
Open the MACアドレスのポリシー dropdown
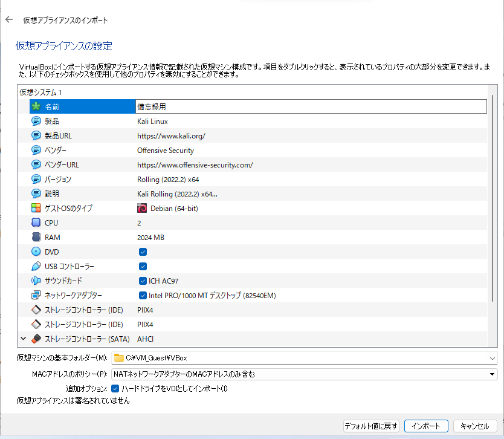pos(492,374)
